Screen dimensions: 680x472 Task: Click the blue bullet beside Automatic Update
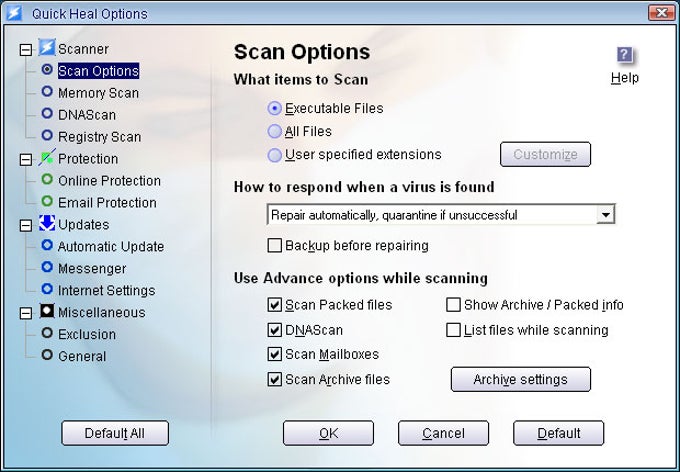(x=47, y=245)
